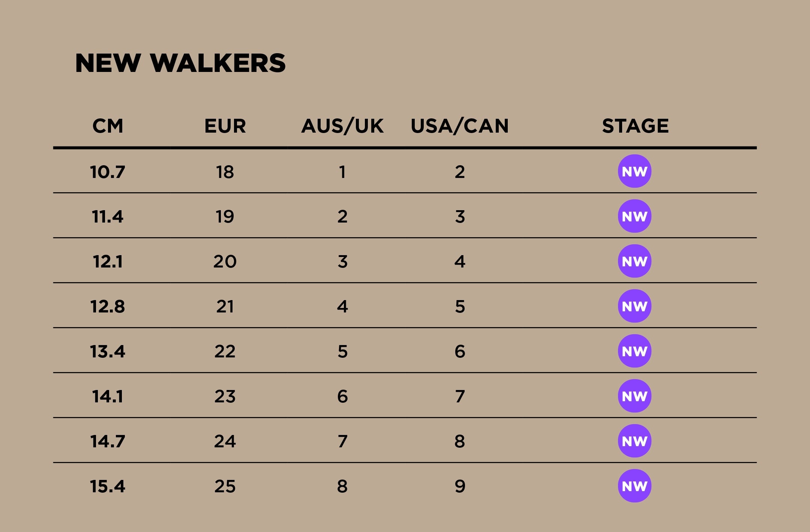
Task: Click the USA/CAN column header
Action: [460, 126]
